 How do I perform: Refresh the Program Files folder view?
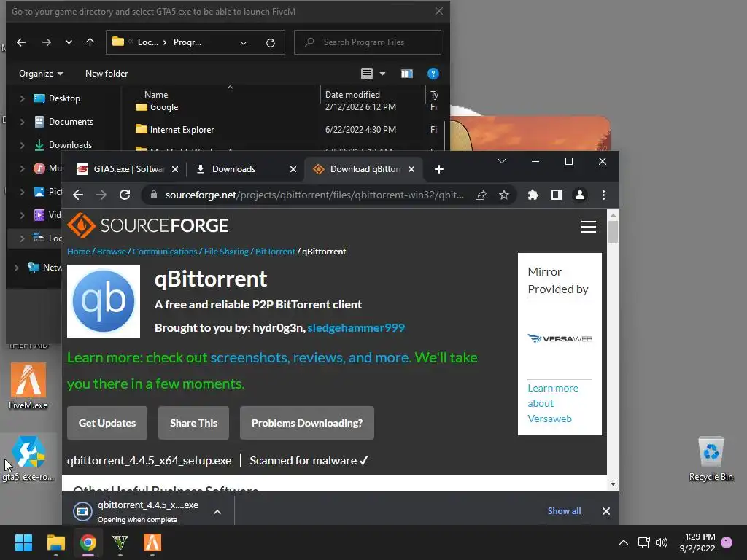tap(271, 43)
